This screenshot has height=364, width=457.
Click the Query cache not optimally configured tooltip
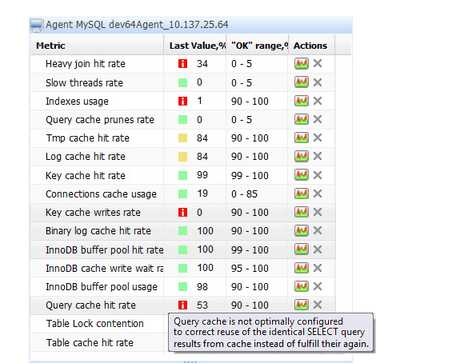[271, 332]
